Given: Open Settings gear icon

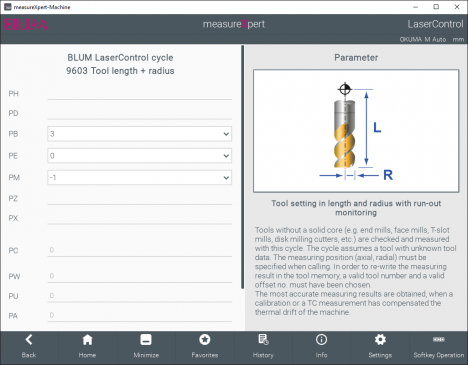Looking at the screenshot, I should pos(380,340).
